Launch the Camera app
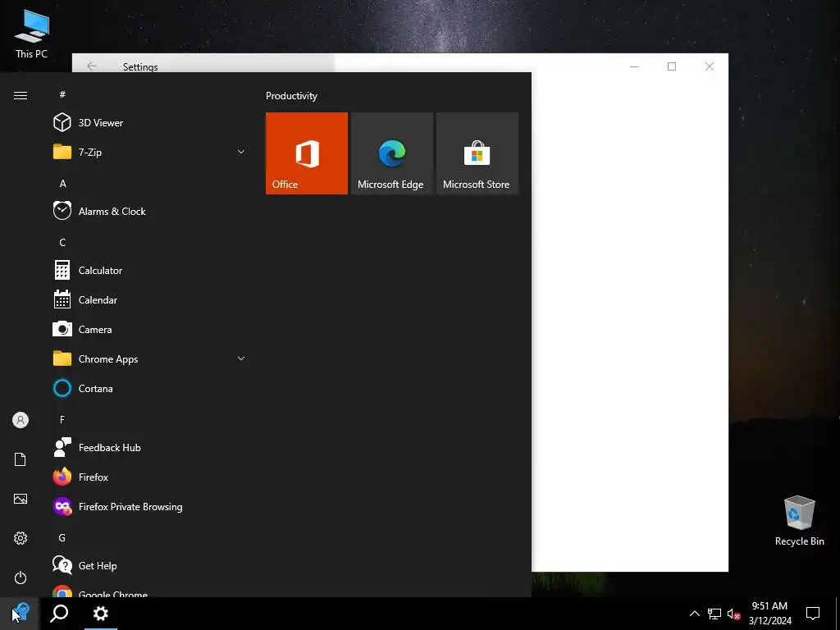 point(150,330)
